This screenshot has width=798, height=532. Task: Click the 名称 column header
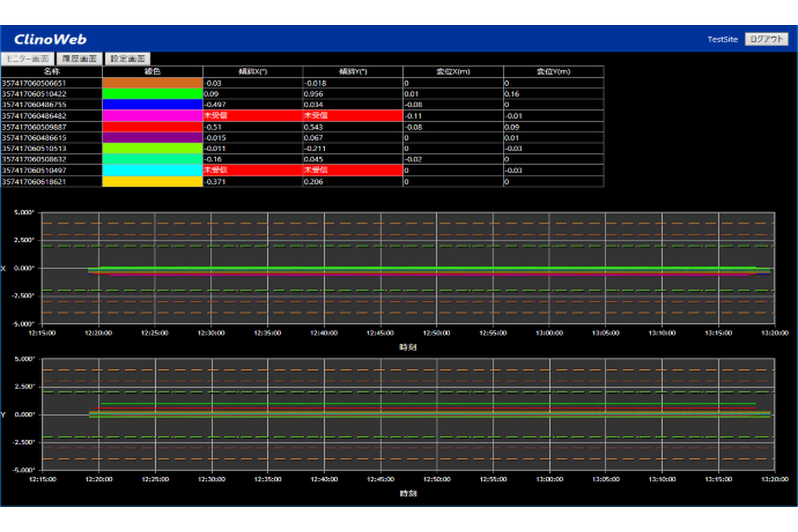[x=52, y=72]
